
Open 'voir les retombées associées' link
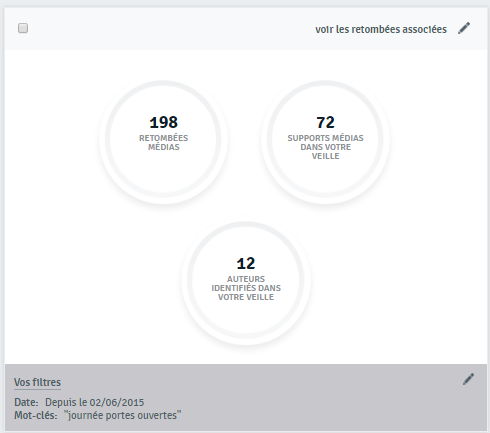pos(381,29)
